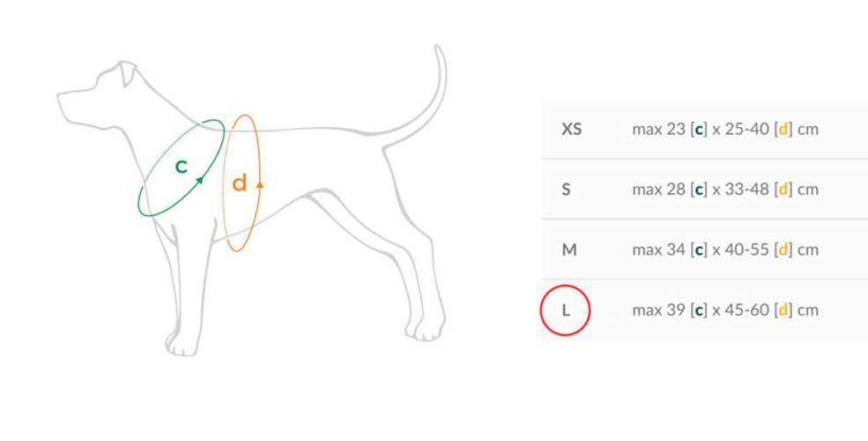This screenshot has height=441, width=868.
Task: Select the S size label
Action: 566,189
